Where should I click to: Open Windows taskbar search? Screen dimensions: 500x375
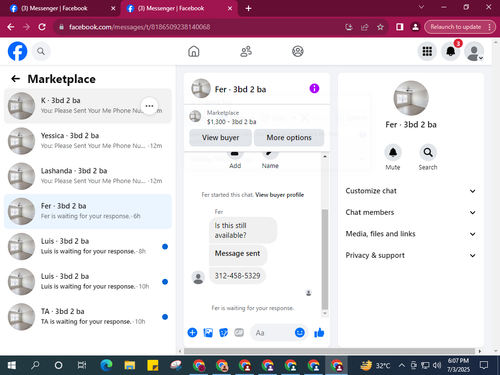pyautogui.click(x=35, y=365)
